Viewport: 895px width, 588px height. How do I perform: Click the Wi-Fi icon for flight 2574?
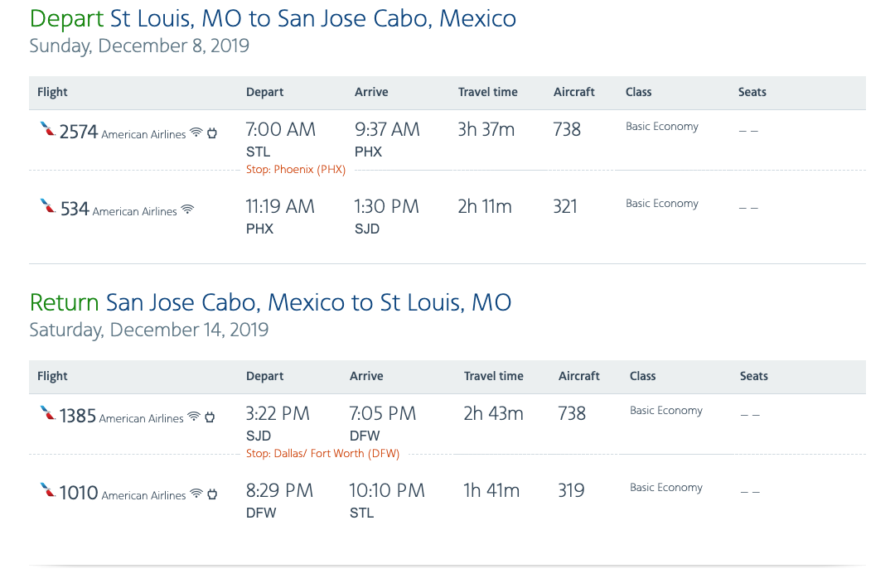tap(196, 133)
